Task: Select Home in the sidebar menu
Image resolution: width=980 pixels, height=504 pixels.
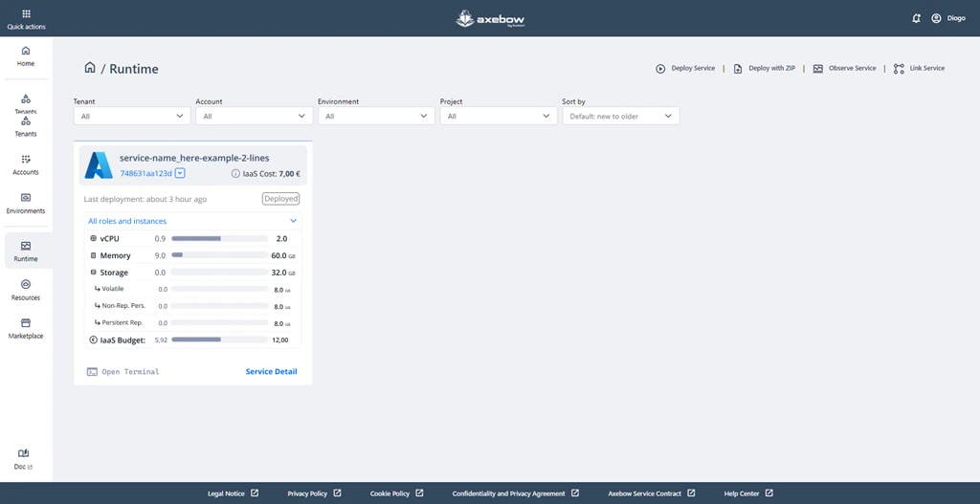Action: click(x=26, y=55)
